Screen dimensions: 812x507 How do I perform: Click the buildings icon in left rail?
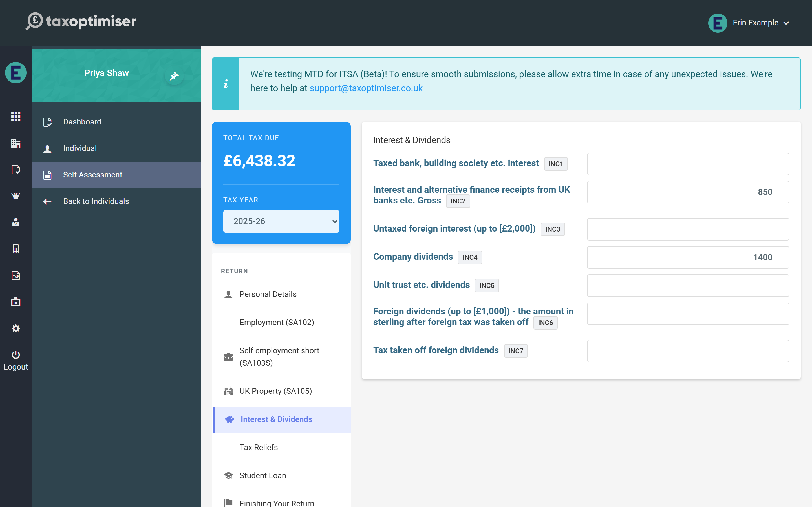[16, 143]
